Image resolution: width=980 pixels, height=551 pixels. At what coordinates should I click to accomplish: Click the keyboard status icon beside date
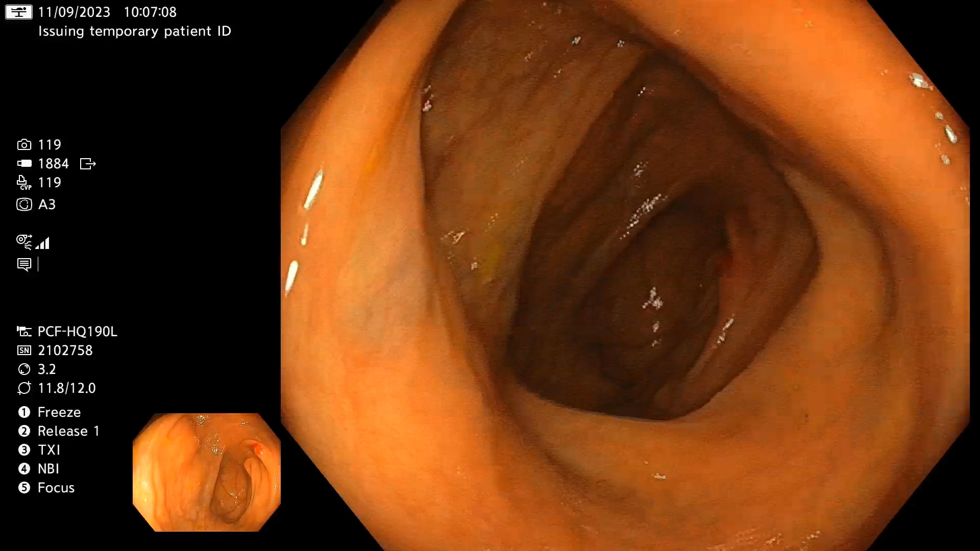19,12
